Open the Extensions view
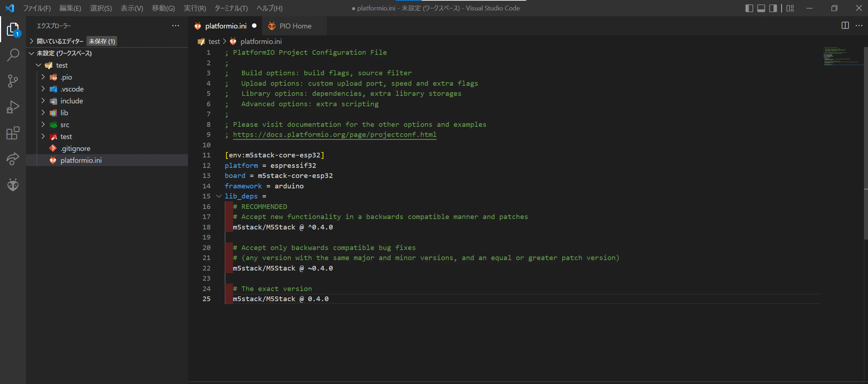The height and width of the screenshot is (384, 868). click(13, 133)
